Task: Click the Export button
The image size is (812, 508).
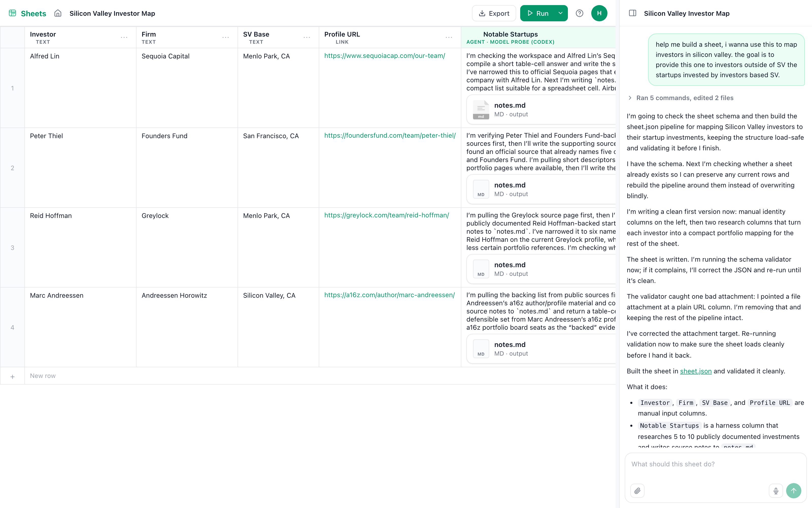Action: 494,13
